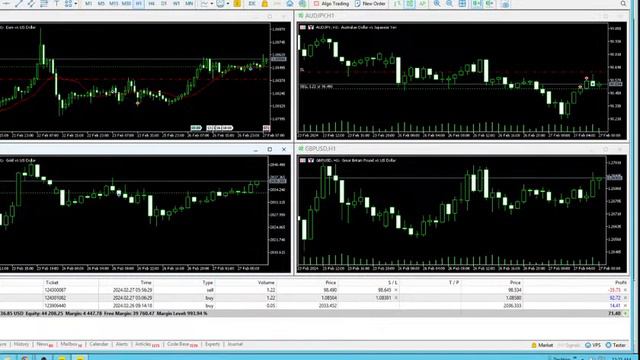Switch chart to H4 timeframe
This screenshot has width=640, height=360.
pyautogui.click(x=151, y=4)
